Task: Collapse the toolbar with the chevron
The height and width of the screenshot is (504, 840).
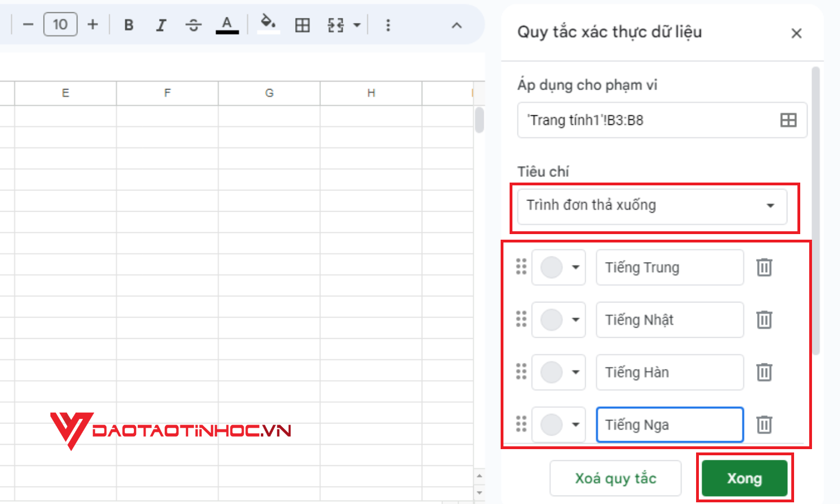Action: (457, 25)
